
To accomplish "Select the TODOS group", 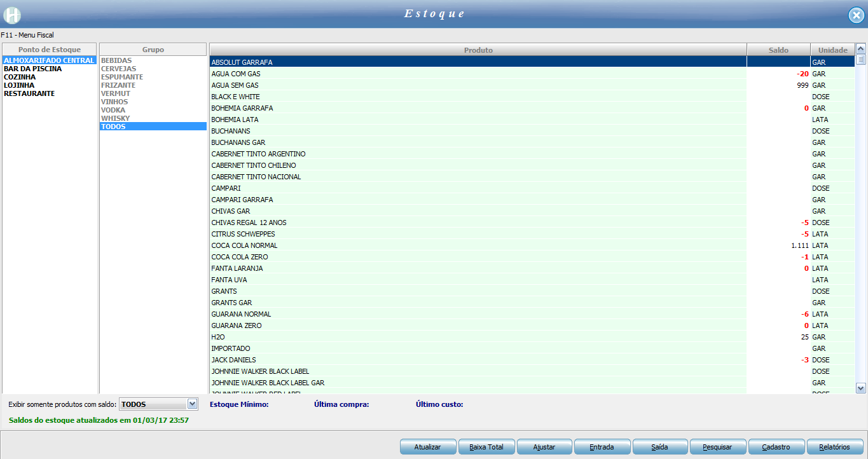I will click(x=153, y=127).
